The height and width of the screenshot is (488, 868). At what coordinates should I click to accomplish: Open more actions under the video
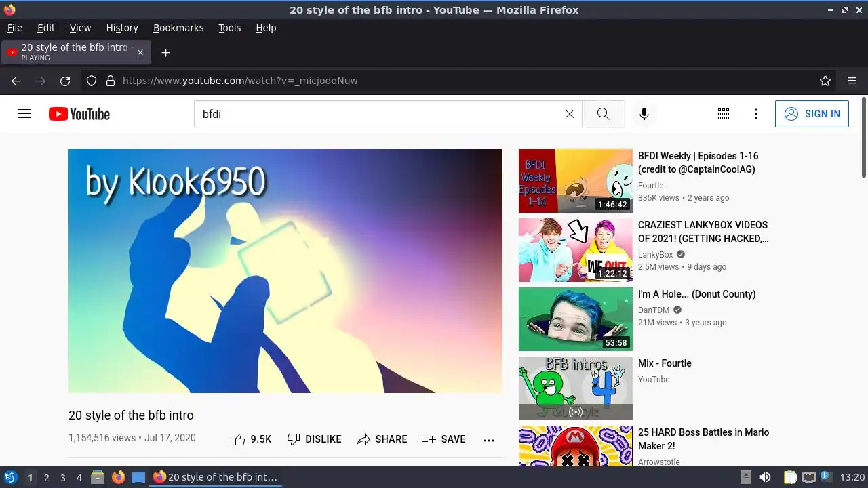click(489, 440)
